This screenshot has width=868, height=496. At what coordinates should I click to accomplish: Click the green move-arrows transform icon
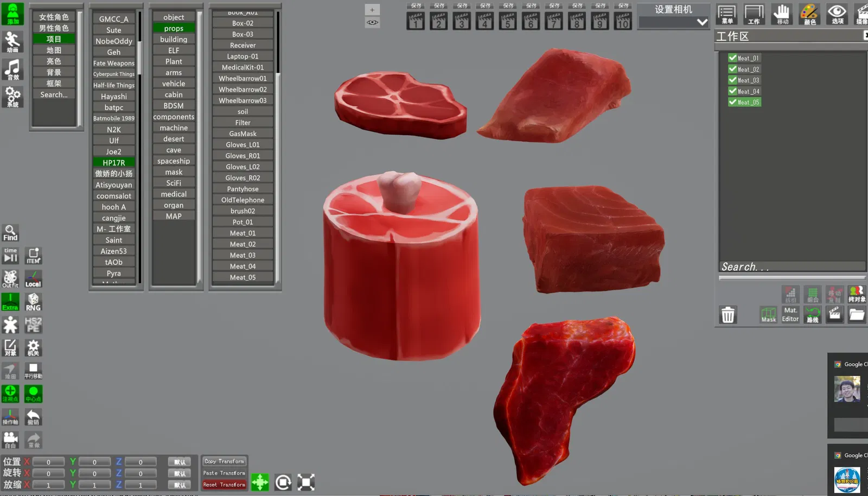[260, 482]
